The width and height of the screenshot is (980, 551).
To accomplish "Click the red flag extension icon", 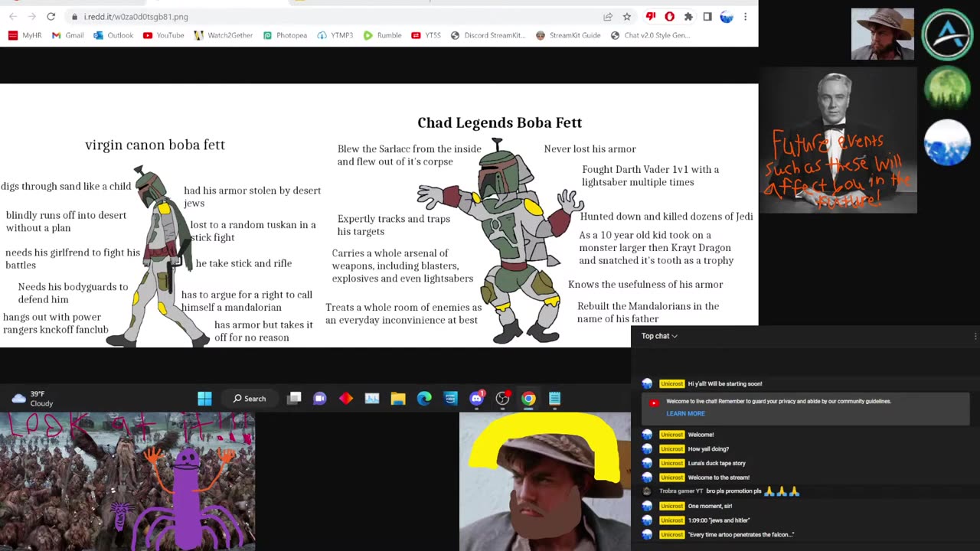I will [651, 17].
